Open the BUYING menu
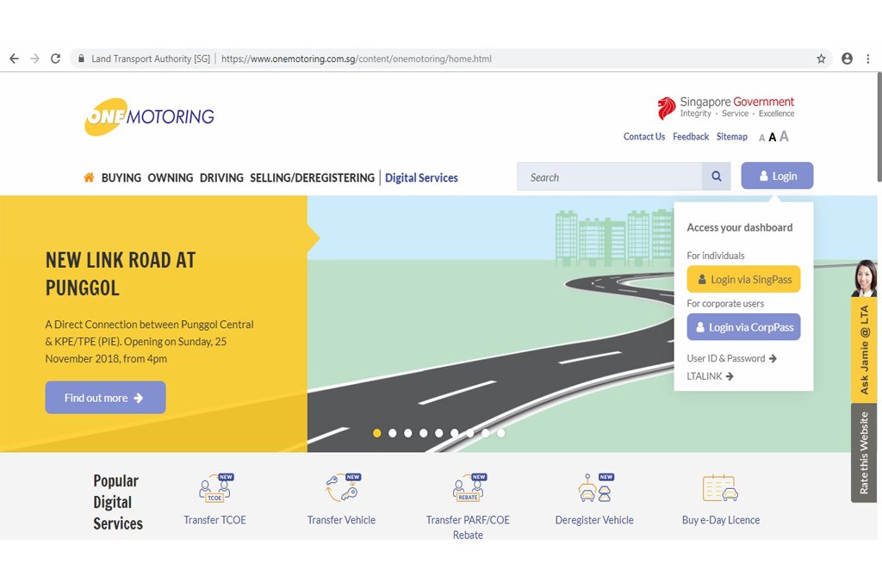 click(x=121, y=177)
